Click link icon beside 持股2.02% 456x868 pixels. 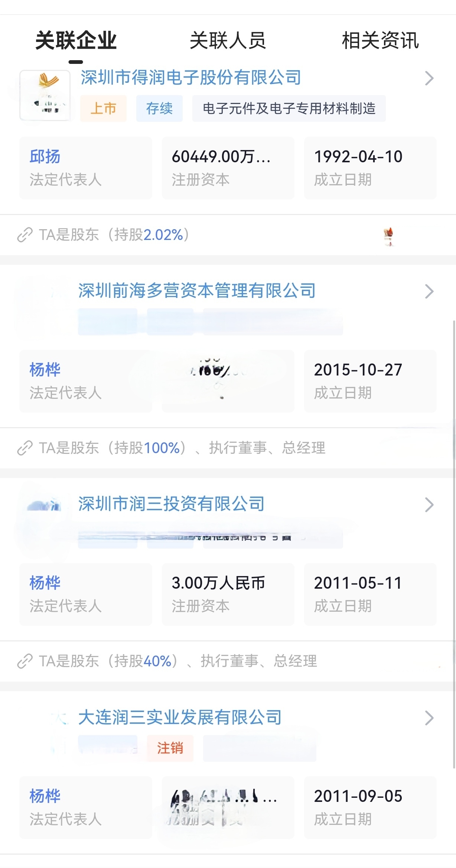point(25,235)
